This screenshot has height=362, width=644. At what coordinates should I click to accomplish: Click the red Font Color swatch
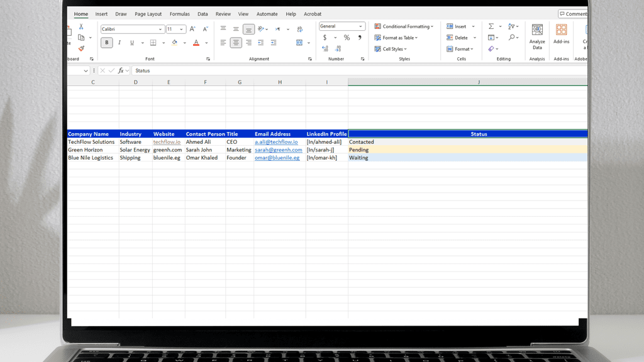tap(196, 43)
